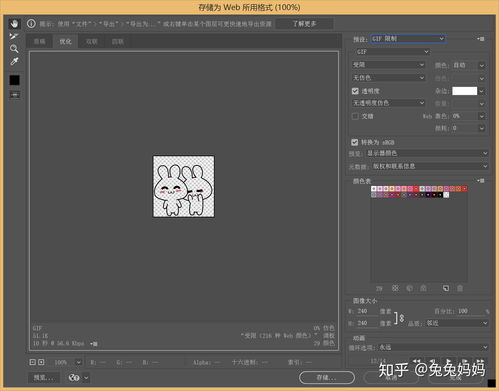Select the Hand tool
This screenshot has height=391, width=499.
click(x=14, y=24)
